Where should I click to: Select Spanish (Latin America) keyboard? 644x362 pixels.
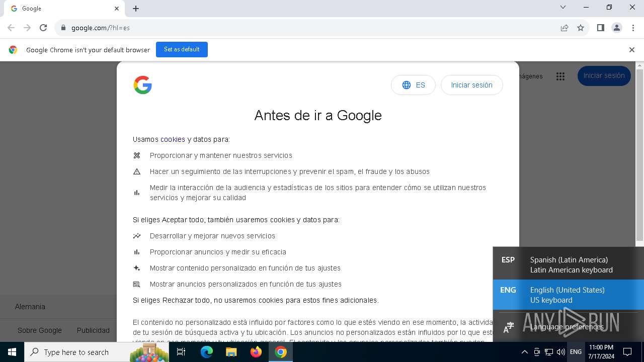coord(569,264)
